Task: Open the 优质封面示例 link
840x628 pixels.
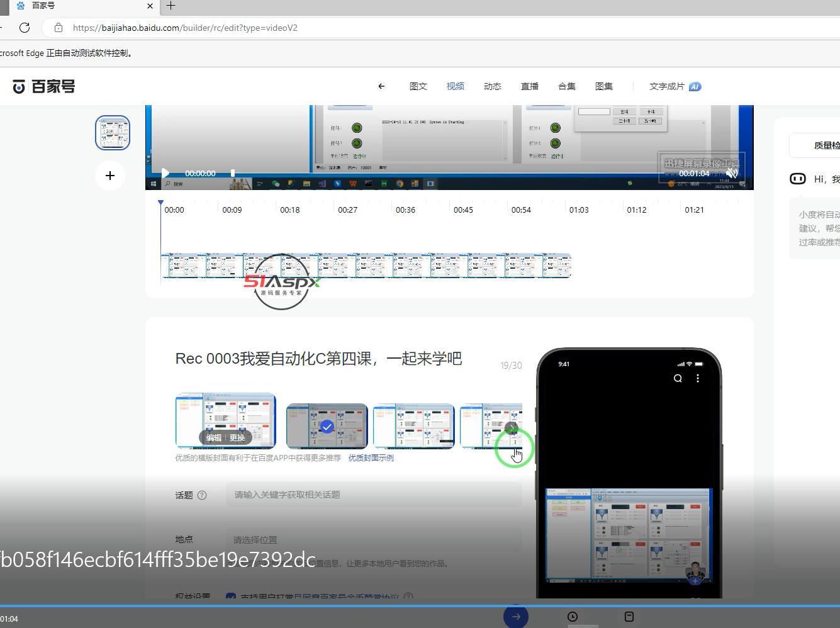Action: tap(371, 458)
